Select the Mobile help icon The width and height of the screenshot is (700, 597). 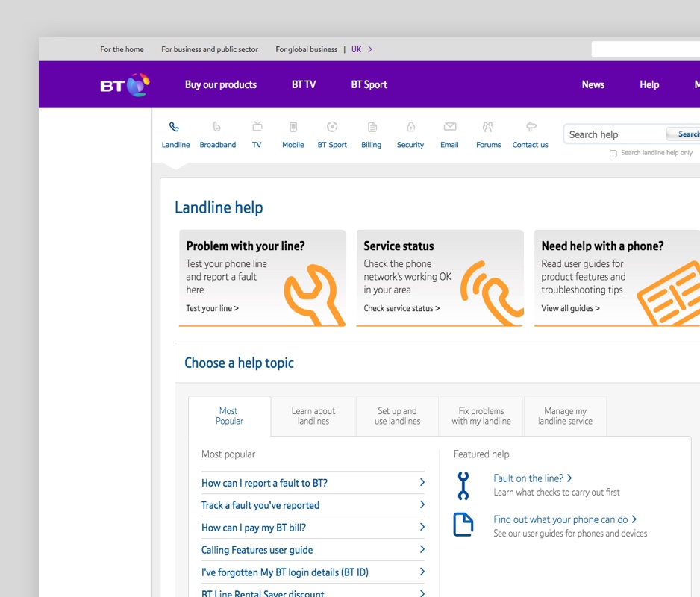pos(293,128)
